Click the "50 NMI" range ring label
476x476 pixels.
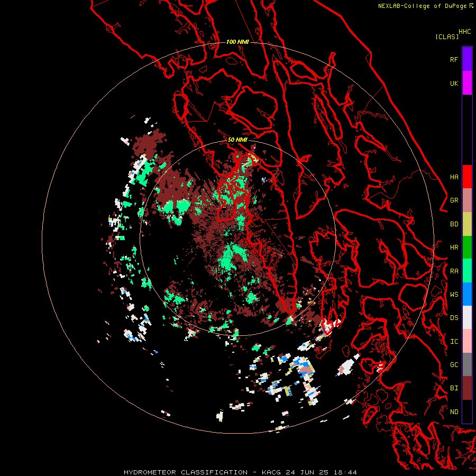tap(237, 140)
